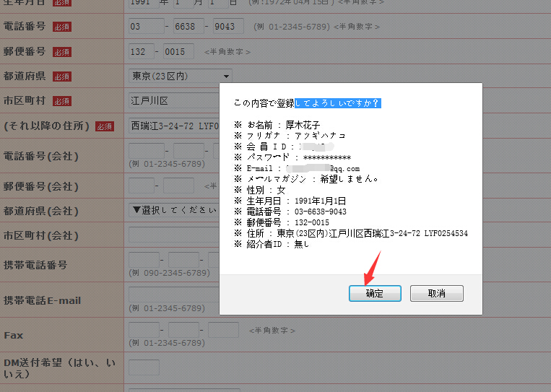Click the 確定 button in the dialog

tap(374, 294)
